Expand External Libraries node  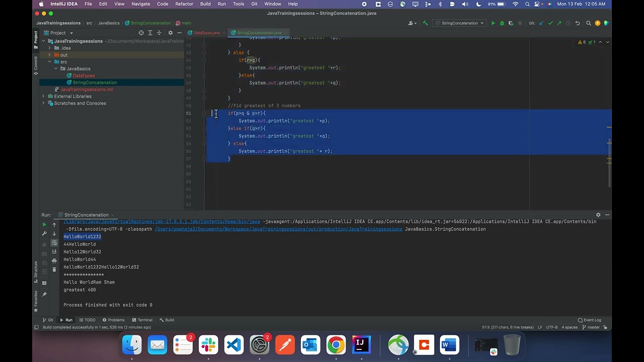pos(44,97)
